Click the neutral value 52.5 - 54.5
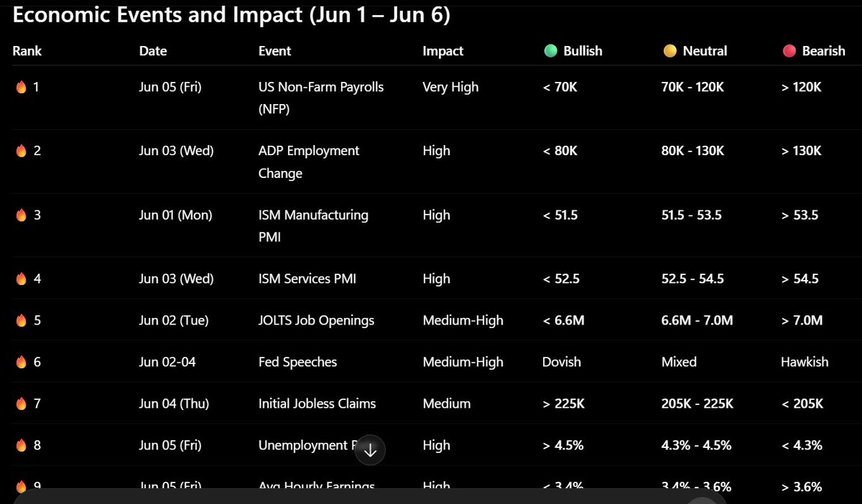 (692, 279)
